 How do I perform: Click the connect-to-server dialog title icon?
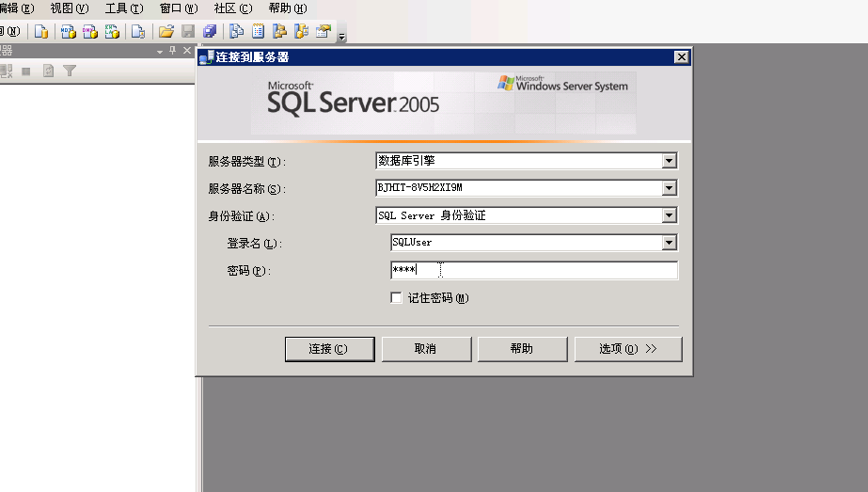206,57
